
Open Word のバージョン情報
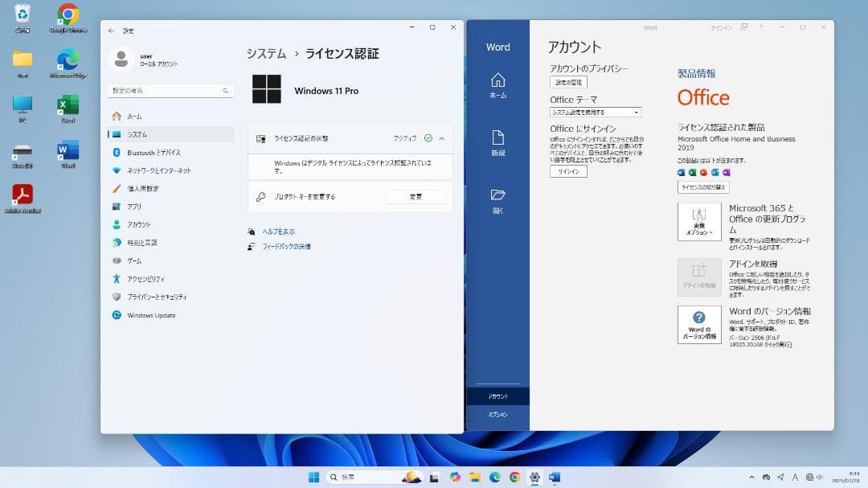(698, 325)
